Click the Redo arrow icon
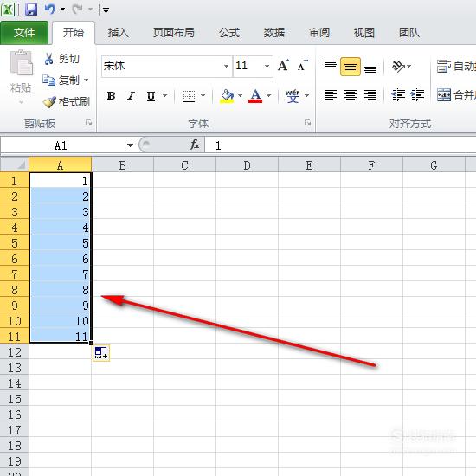 click(x=77, y=10)
